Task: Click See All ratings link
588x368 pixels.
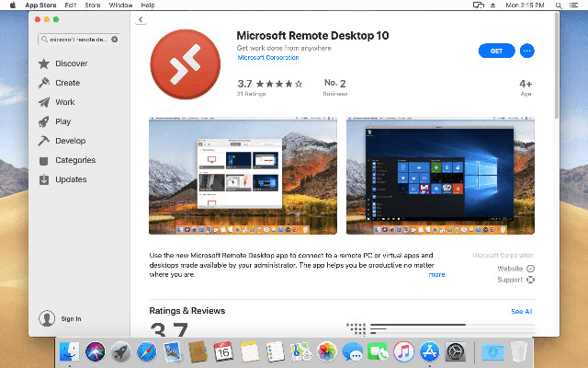Action: coord(522,311)
